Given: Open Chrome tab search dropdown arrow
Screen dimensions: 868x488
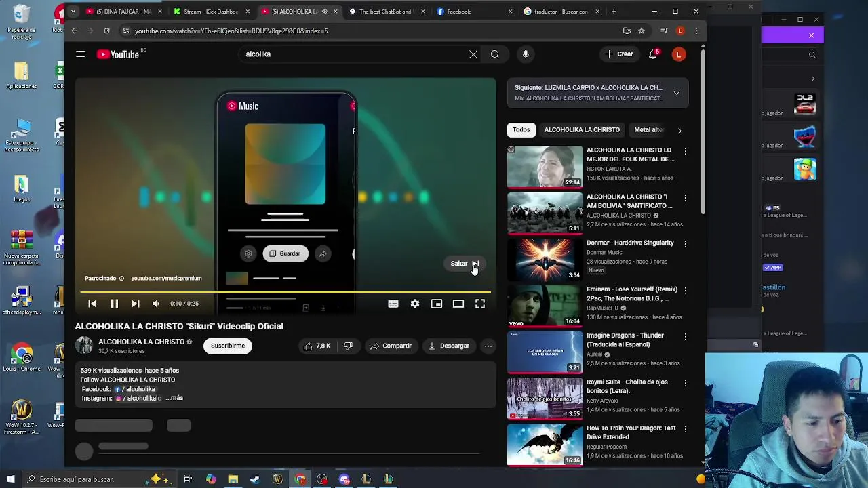Looking at the screenshot, I should pos(73,12).
